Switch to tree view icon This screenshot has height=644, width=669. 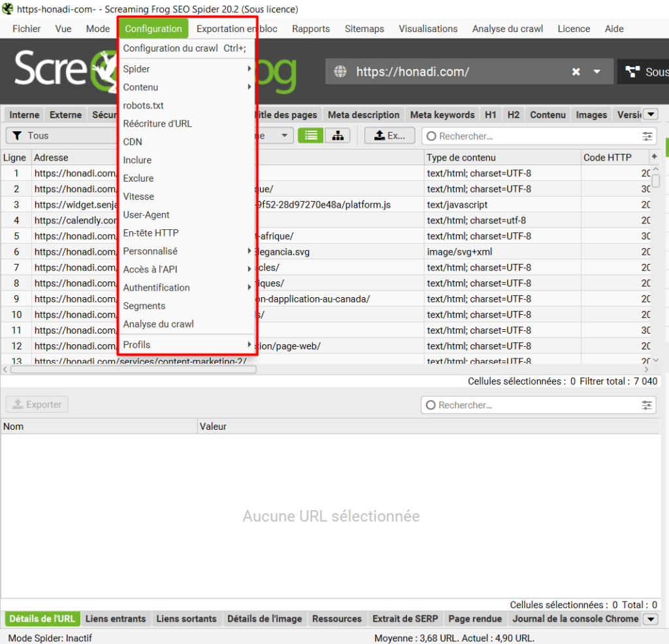(x=338, y=136)
